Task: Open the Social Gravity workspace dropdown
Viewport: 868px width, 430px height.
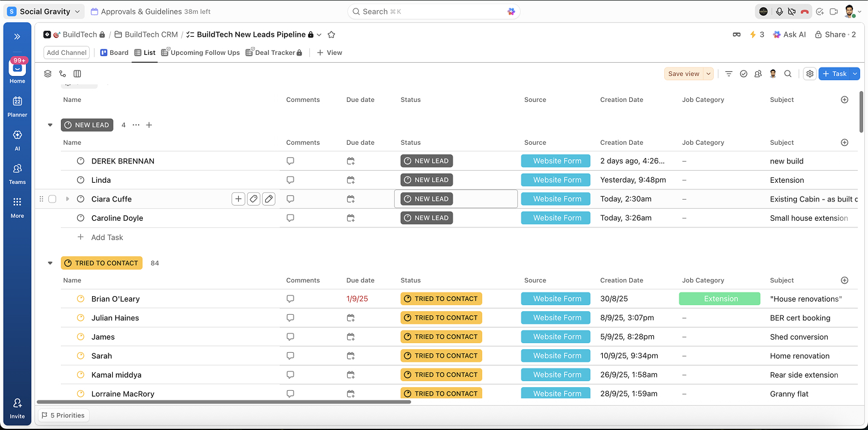Action: 45,11
